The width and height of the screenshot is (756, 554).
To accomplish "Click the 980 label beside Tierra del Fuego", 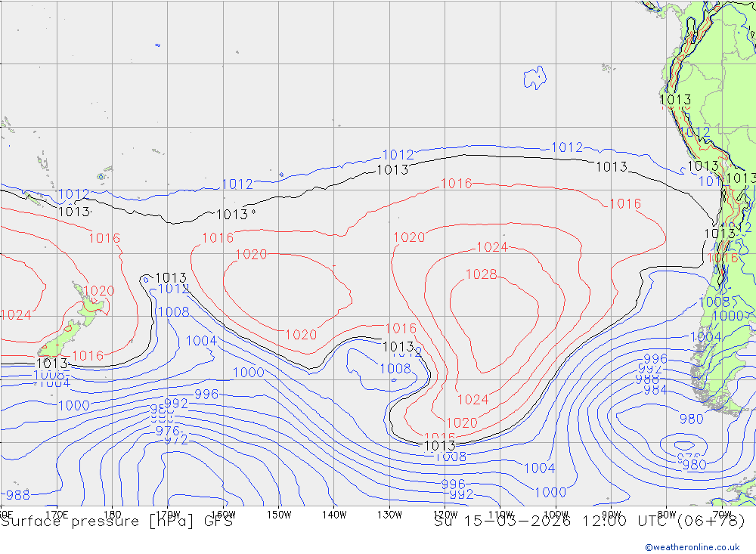I will (x=692, y=419).
